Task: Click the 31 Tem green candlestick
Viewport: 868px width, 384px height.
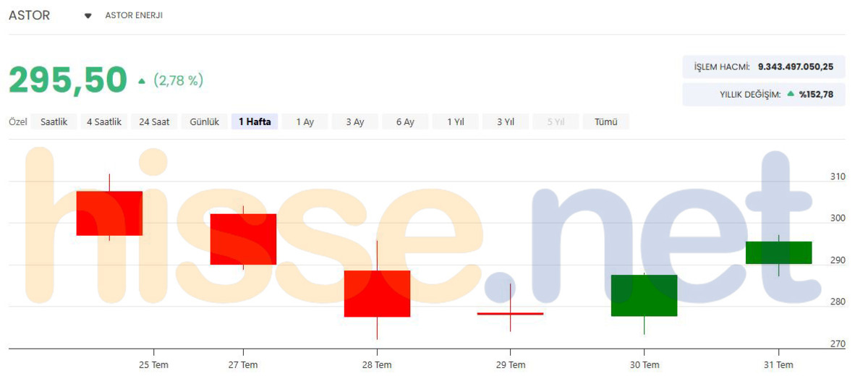Action: [778, 252]
